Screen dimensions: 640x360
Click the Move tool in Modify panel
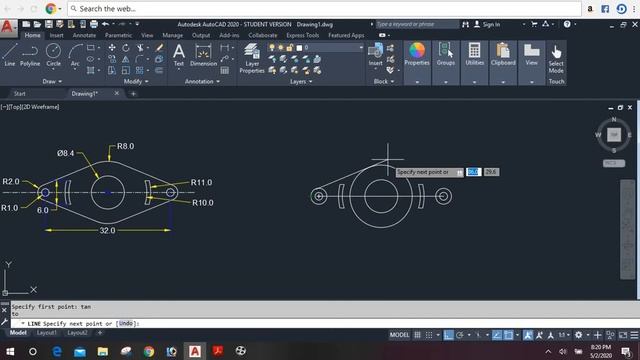(112, 48)
